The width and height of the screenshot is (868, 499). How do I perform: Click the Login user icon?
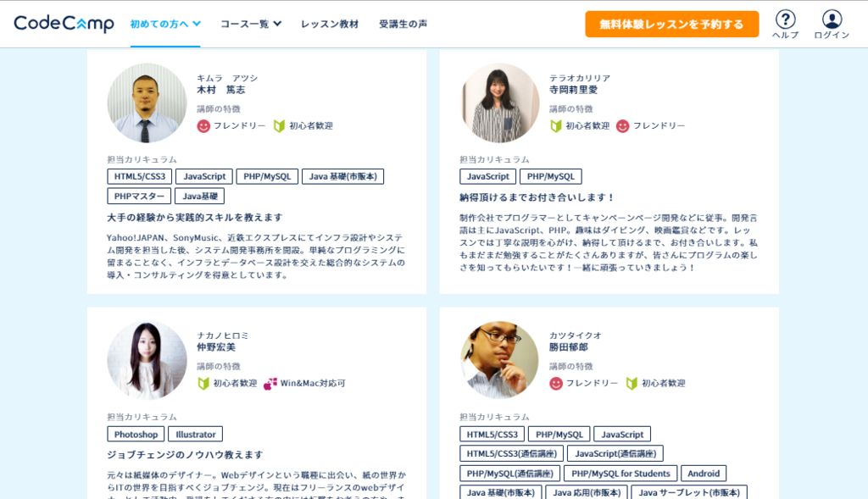pyautogui.click(x=832, y=19)
